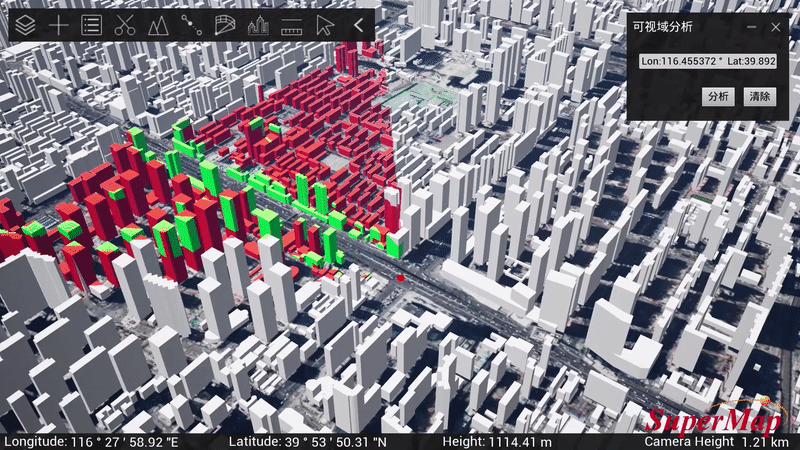The width and height of the screenshot is (800, 450).
Task: Click the Height 1114.41 m readout
Action: coord(497,442)
